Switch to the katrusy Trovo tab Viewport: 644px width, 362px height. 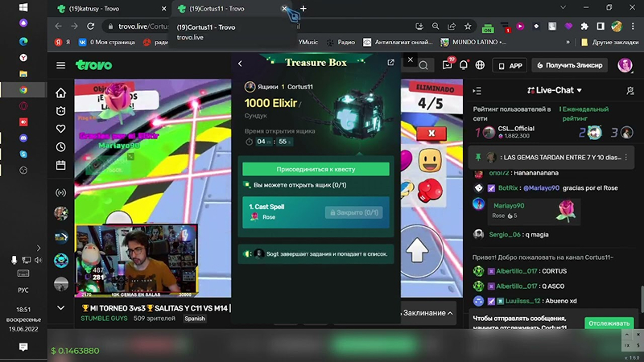point(112,9)
